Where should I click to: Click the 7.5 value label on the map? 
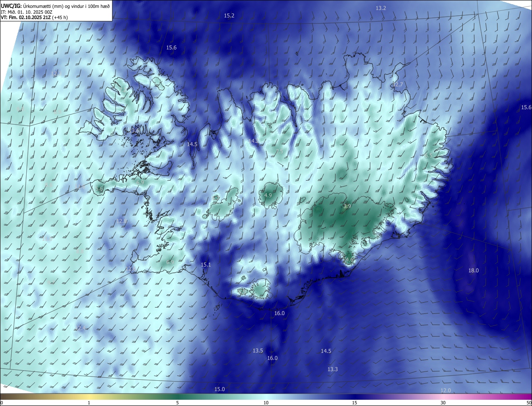pyautogui.click(x=279, y=152)
